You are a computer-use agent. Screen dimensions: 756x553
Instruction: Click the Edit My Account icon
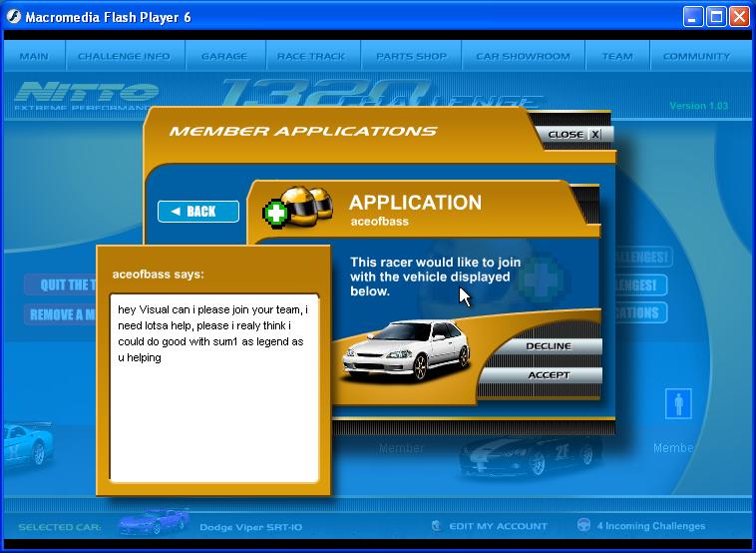436,525
